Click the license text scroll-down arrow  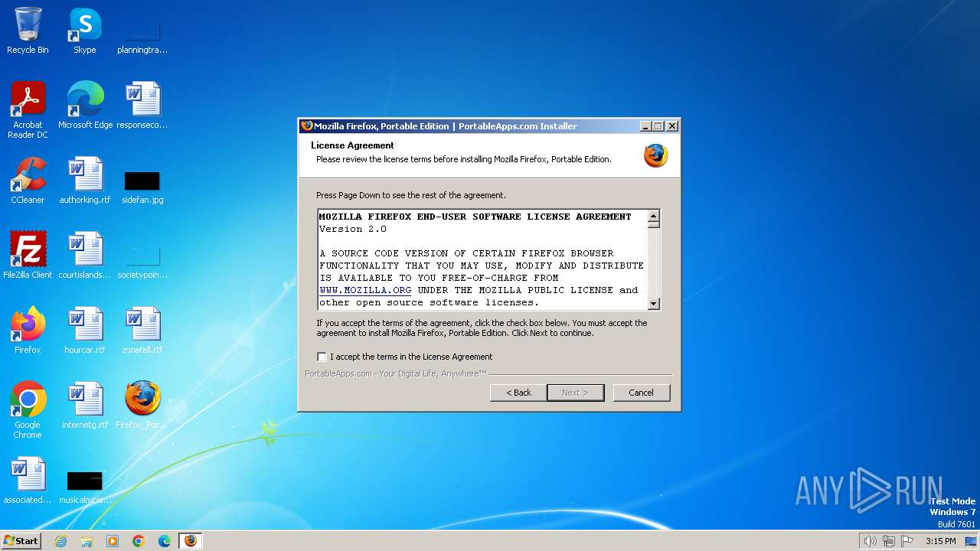point(653,303)
